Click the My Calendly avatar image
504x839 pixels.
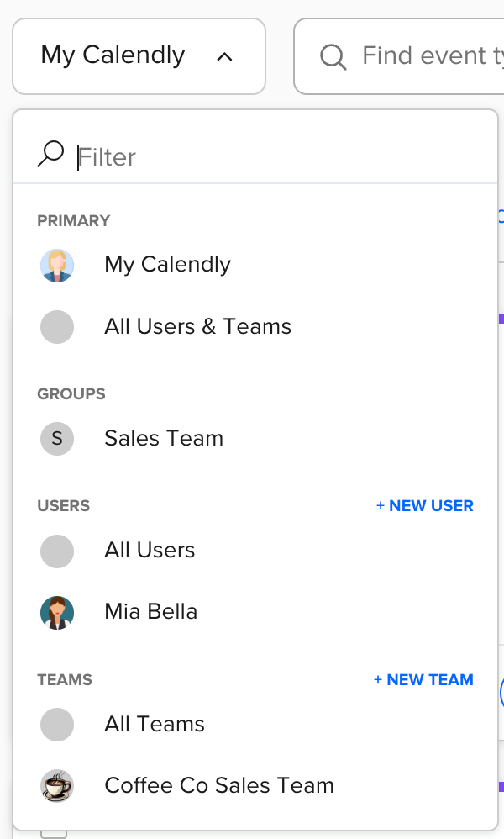click(57, 265)
